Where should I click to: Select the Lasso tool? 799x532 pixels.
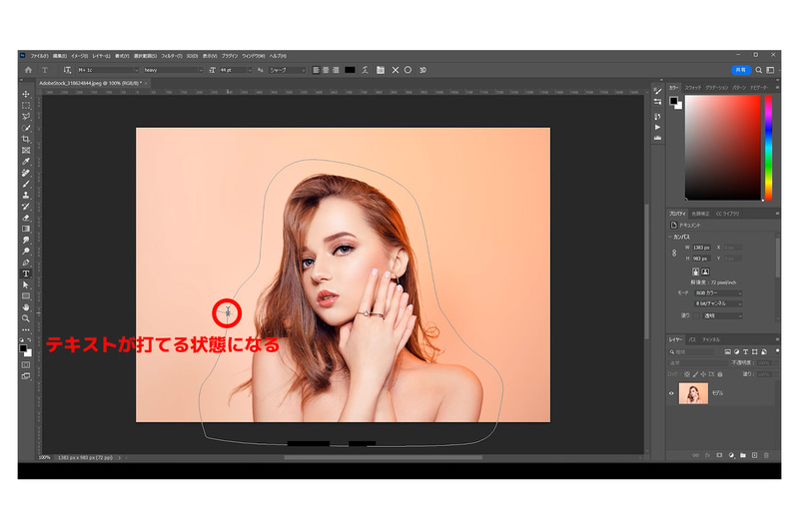point(26,117)
